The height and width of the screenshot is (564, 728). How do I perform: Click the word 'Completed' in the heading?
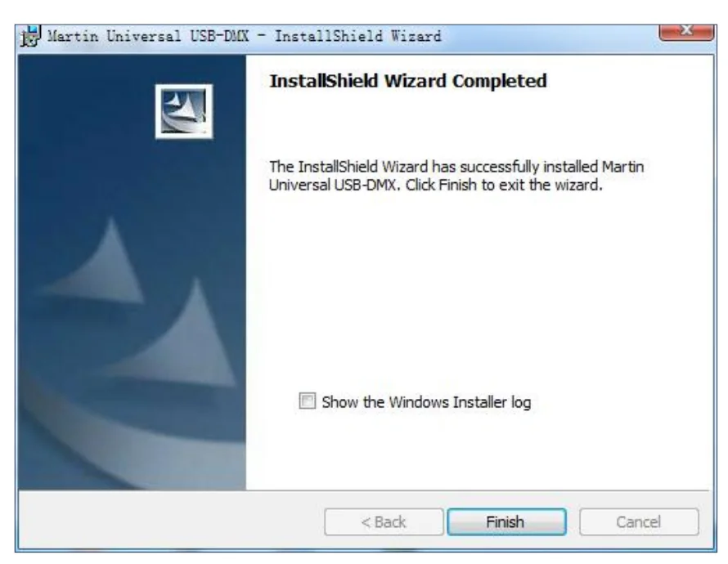pos(499,81)
